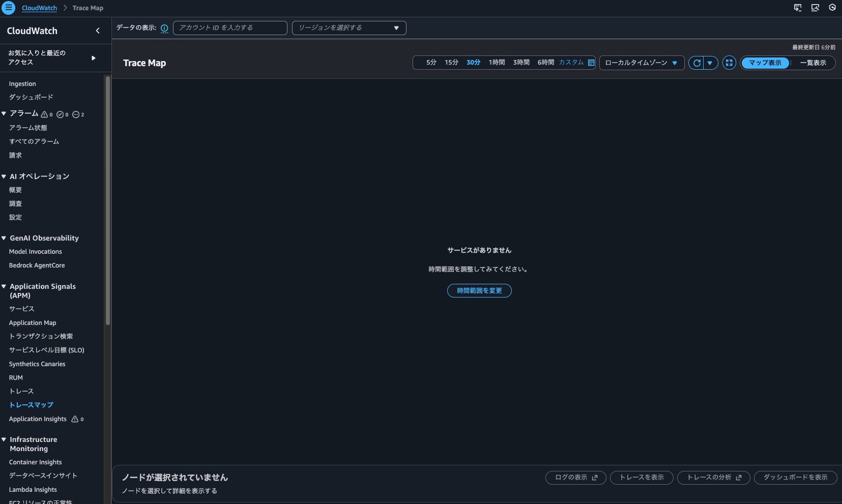842x504 pixels.
Task: Open the calendar icon next to カスタム
Action: coord(590,62)
